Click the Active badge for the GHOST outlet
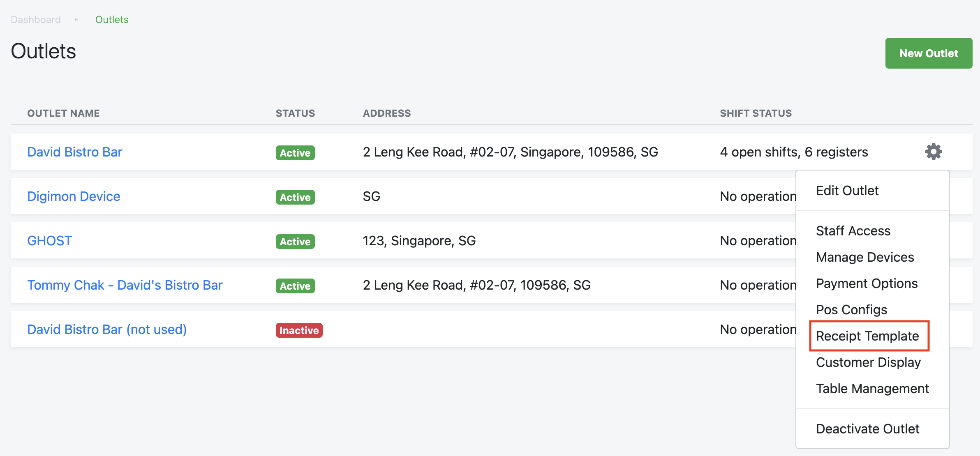The image size is (980, 456). [295, 242]
